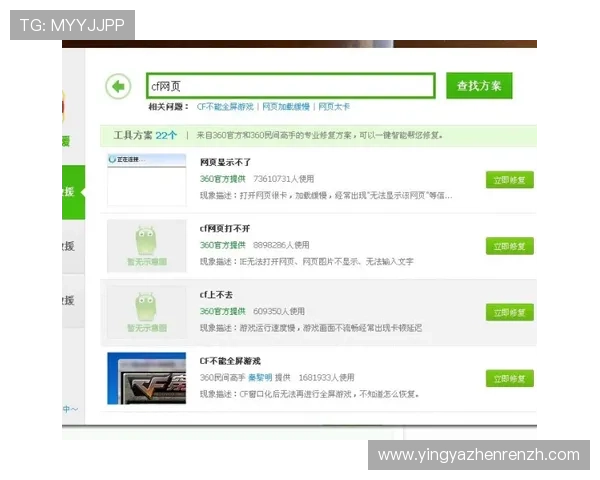
Task: Click the search box containing cf网页
Action: (291, 86)
